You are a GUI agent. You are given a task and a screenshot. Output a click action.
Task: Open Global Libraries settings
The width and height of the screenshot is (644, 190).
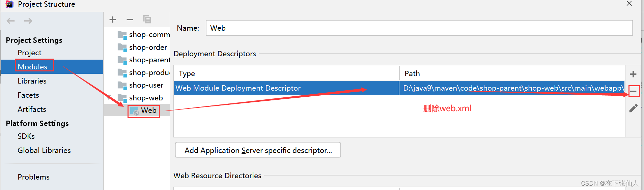44,150
